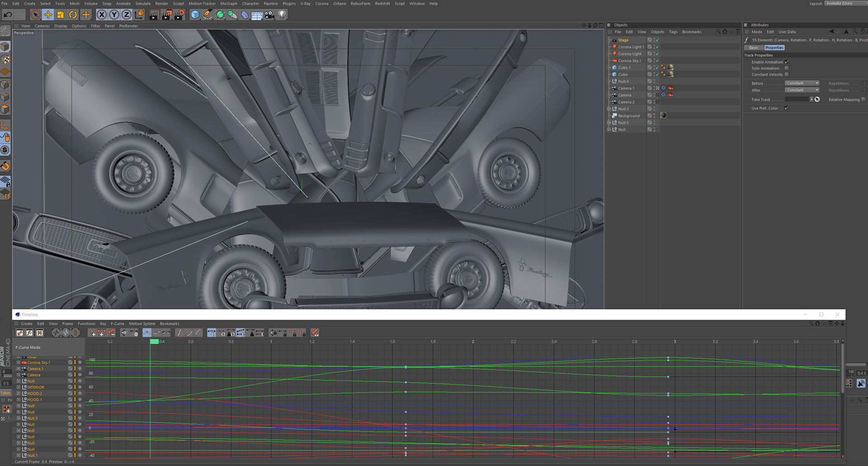The image size is (868, 466).
Task: Add a Cube primitive object
Action: pos(195,15)
